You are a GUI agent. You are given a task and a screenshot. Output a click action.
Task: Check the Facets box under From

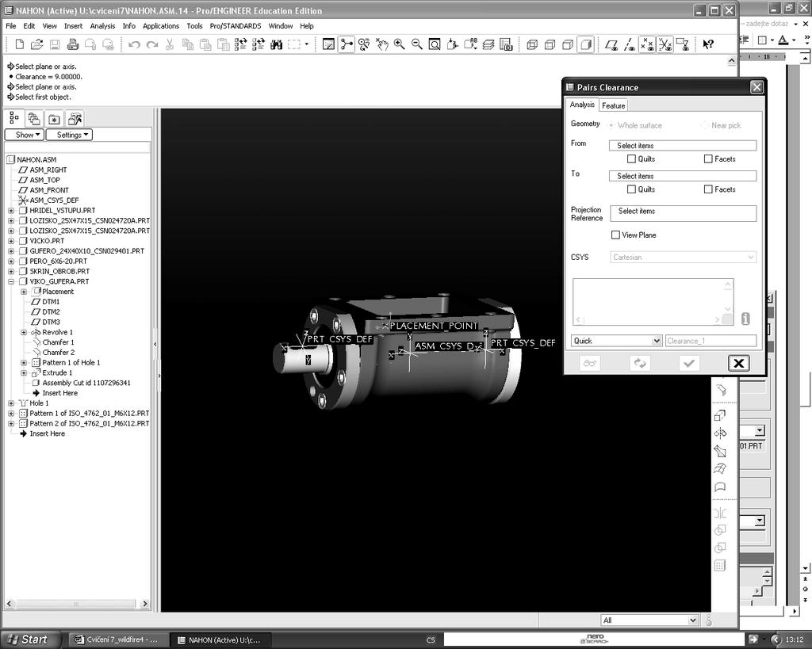708,159
